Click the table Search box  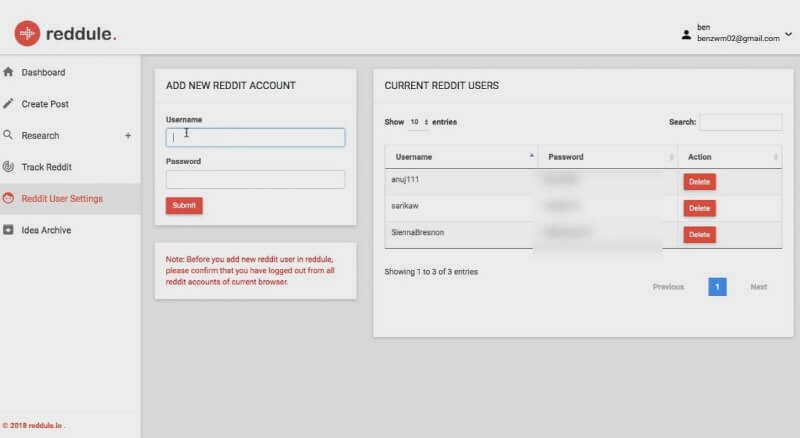tap(740, 122)
